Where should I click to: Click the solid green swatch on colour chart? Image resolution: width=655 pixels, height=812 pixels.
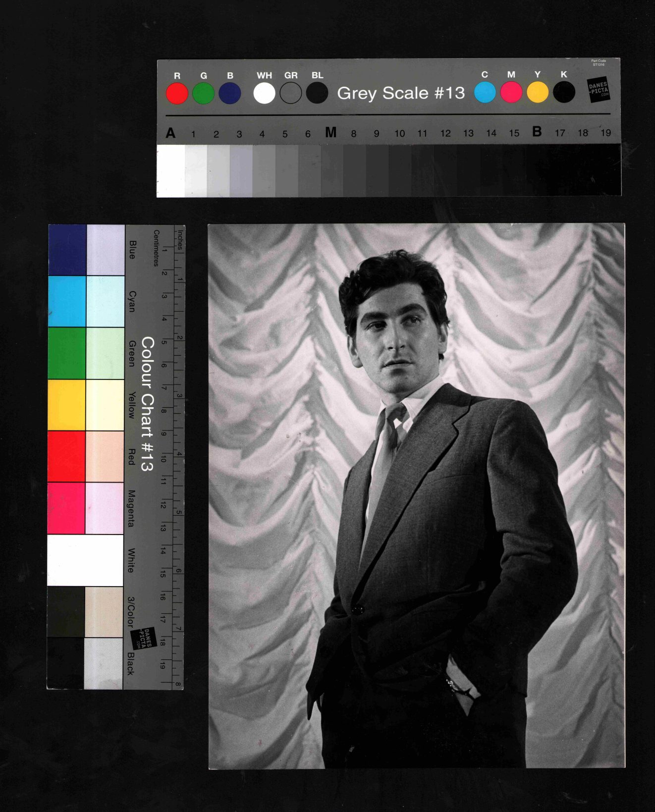66,353
